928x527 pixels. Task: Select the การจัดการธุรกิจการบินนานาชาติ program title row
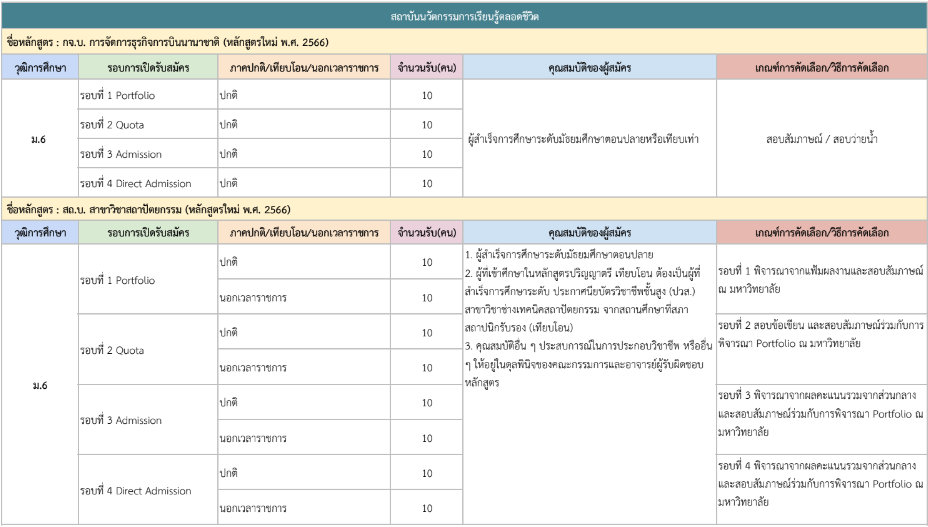(x=168, y=42)
